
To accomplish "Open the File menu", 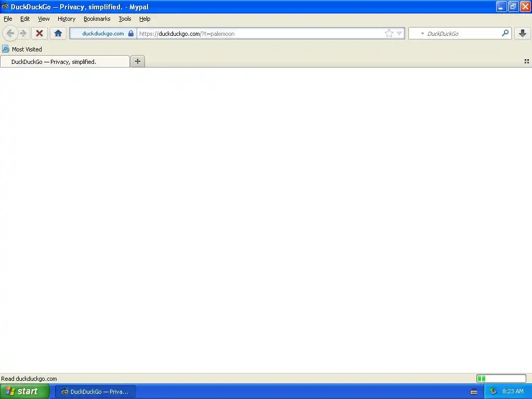I will click(x=8, y=19).
